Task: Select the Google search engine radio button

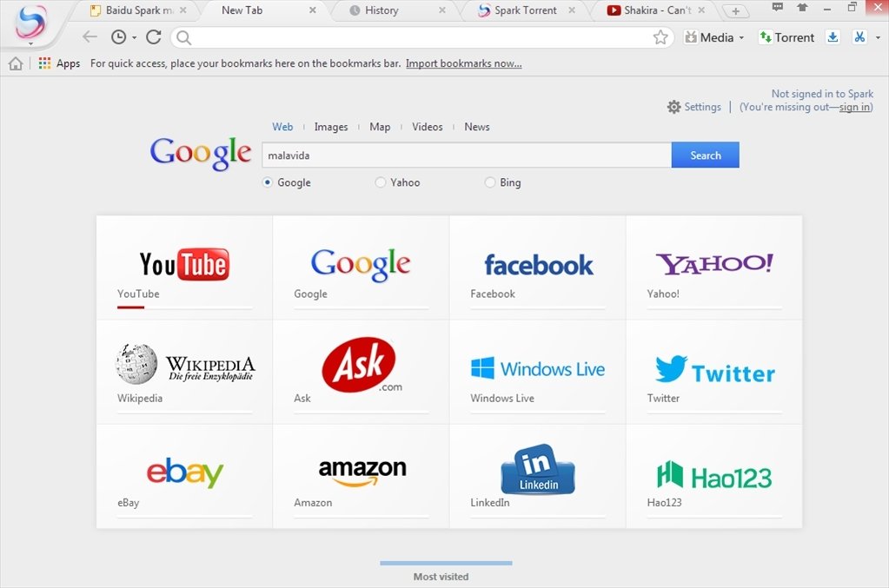Action: [268, 182]
